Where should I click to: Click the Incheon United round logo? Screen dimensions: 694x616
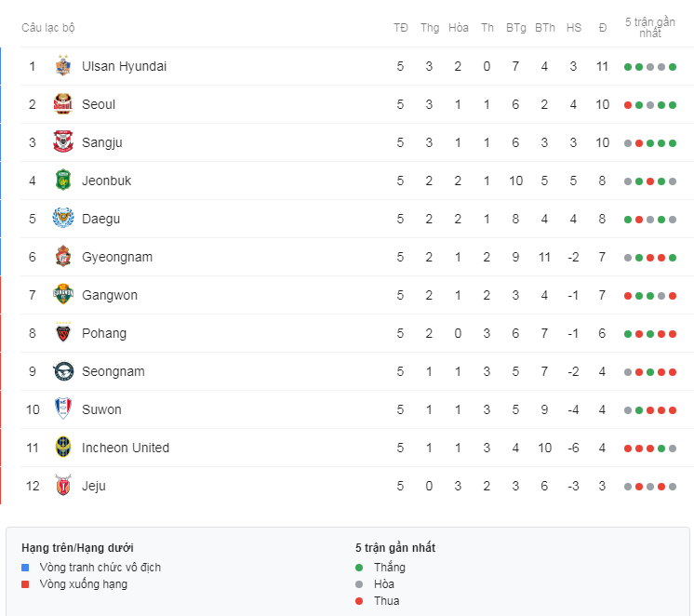pos(63,447)
